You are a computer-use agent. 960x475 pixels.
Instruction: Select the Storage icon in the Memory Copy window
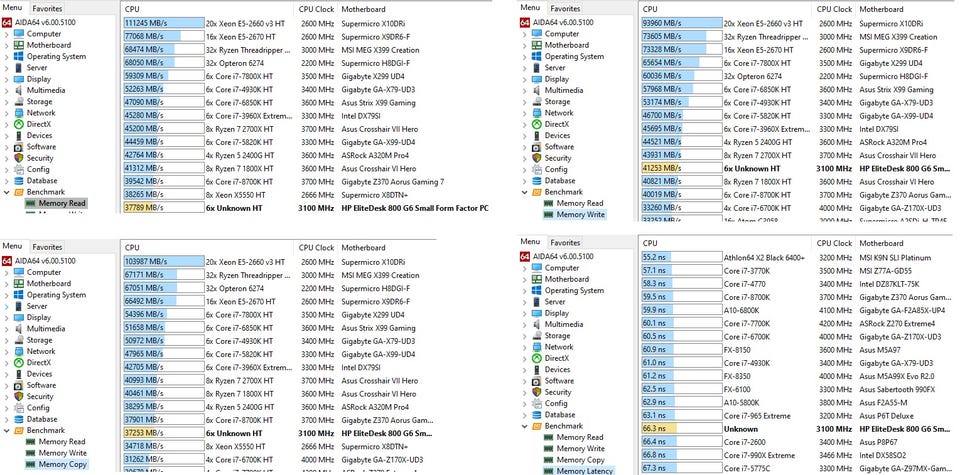(x=18, y=340)
